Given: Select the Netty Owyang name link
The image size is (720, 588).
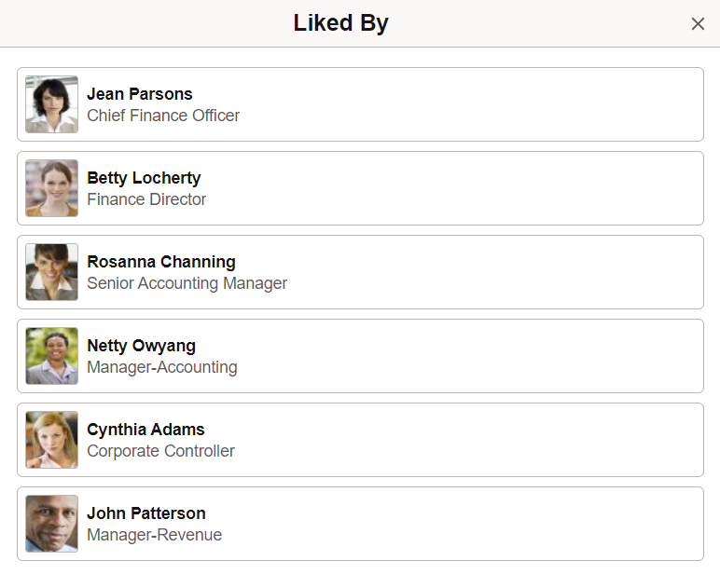Looking at the screenshot, I should click(x=142, y=346).
